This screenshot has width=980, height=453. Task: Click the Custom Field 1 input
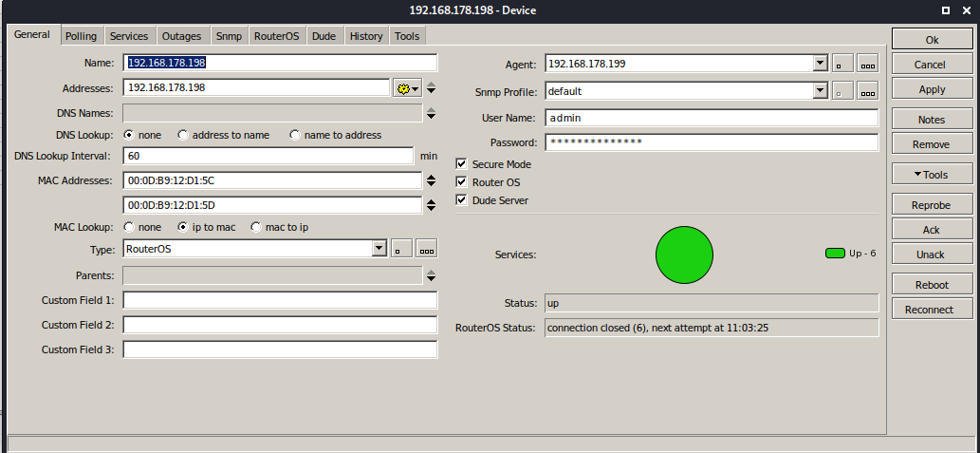280,300
